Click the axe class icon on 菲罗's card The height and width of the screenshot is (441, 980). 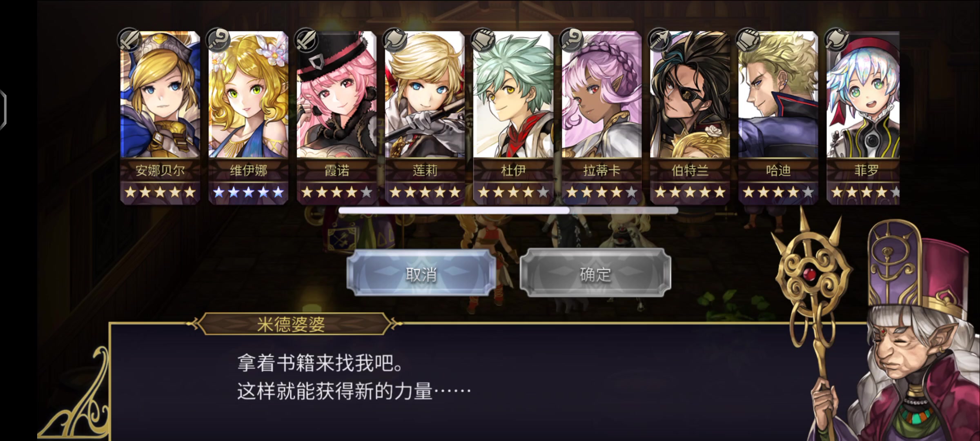pyautogui.click(x=836, y=40)
